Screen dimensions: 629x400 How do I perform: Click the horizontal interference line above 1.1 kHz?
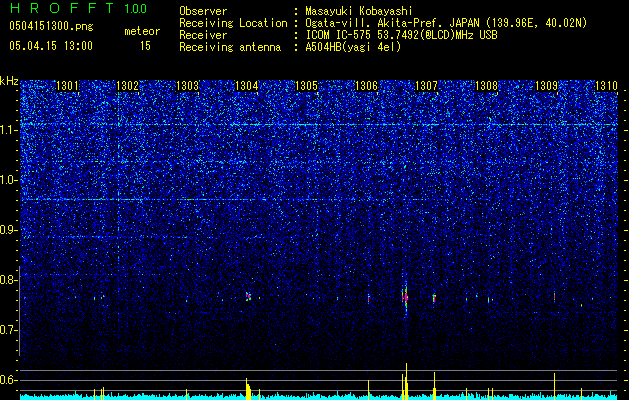coord(319,125)
